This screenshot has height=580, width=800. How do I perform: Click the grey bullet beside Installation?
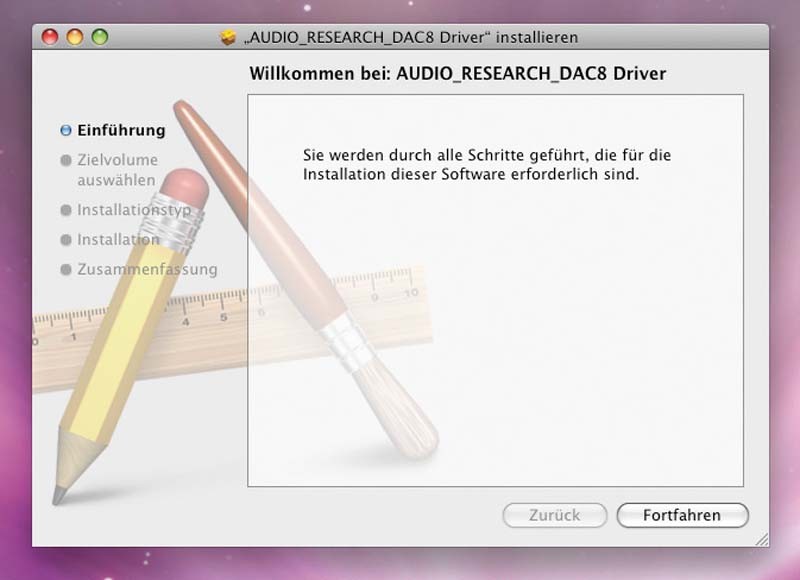pos(66,239)
